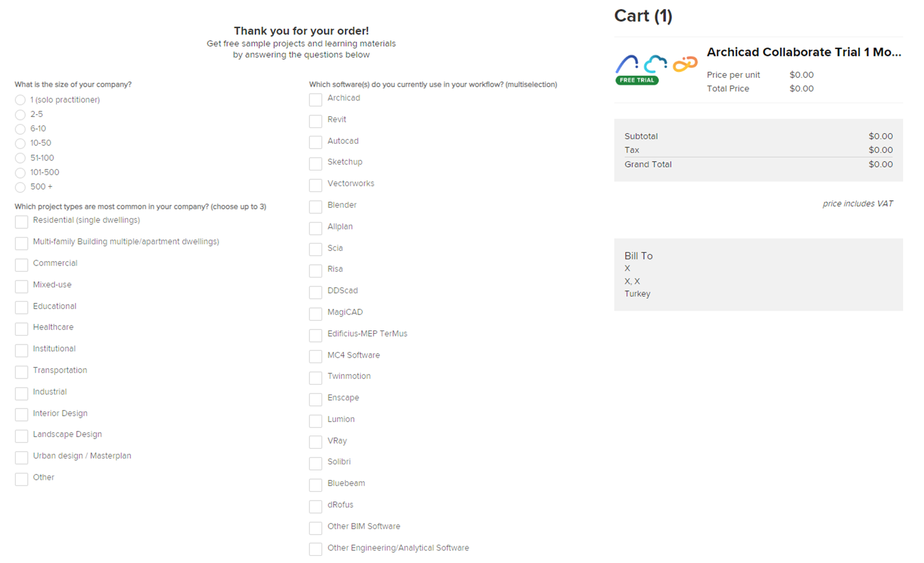Tick the Urban design / Masterplan checkbox
Image resolution: width=924 pixels, height=563 pixels.
pos(22,457)
